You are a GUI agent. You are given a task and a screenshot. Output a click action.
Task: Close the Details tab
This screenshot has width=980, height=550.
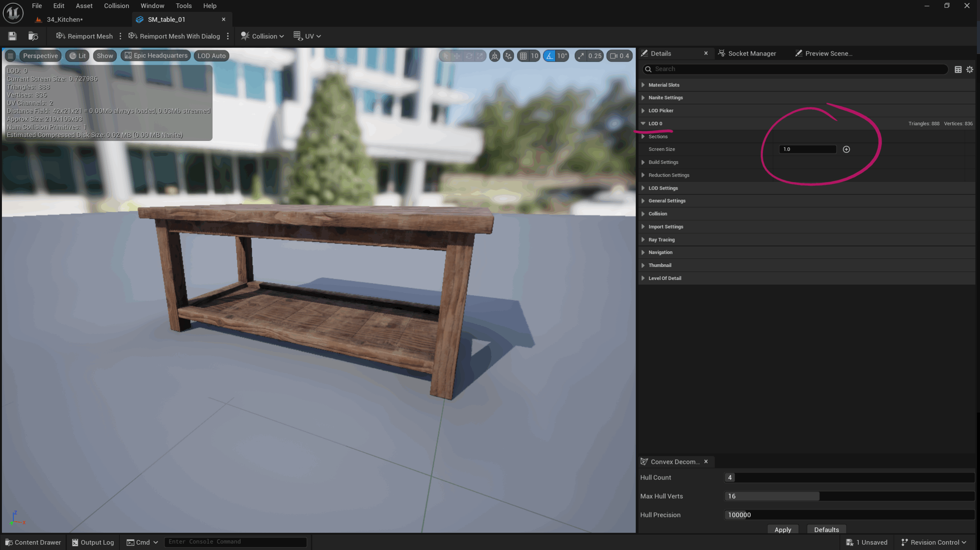point(706,54)
